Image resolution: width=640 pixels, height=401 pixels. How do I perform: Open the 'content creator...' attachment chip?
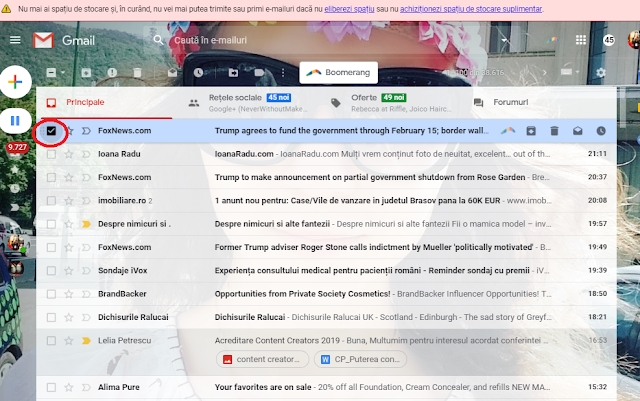coord(262,359)
